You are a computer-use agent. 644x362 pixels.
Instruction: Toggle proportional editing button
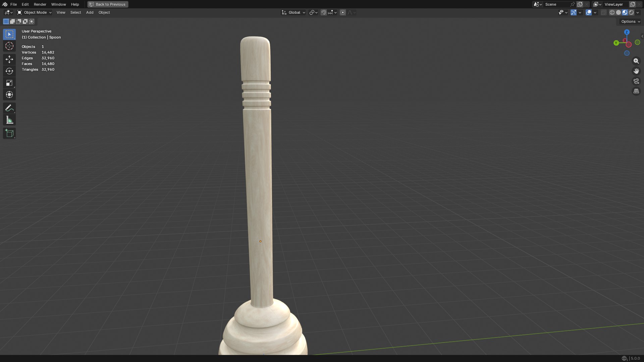342,12
